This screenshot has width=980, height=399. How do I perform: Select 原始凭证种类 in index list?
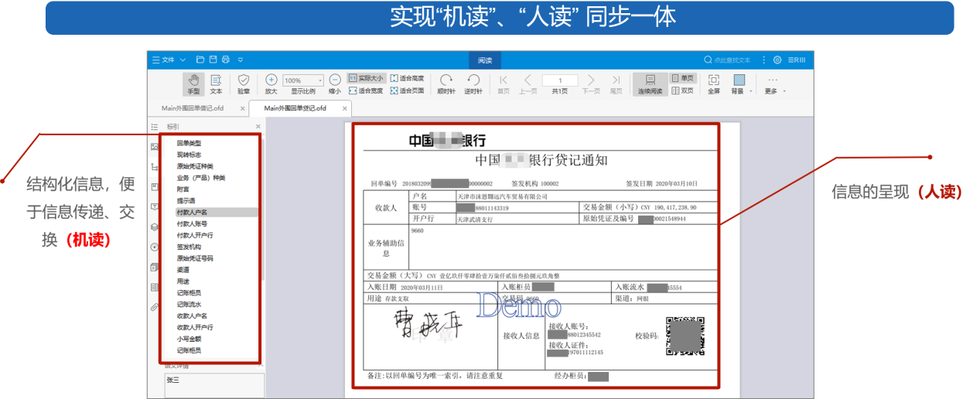pos(195,166)
